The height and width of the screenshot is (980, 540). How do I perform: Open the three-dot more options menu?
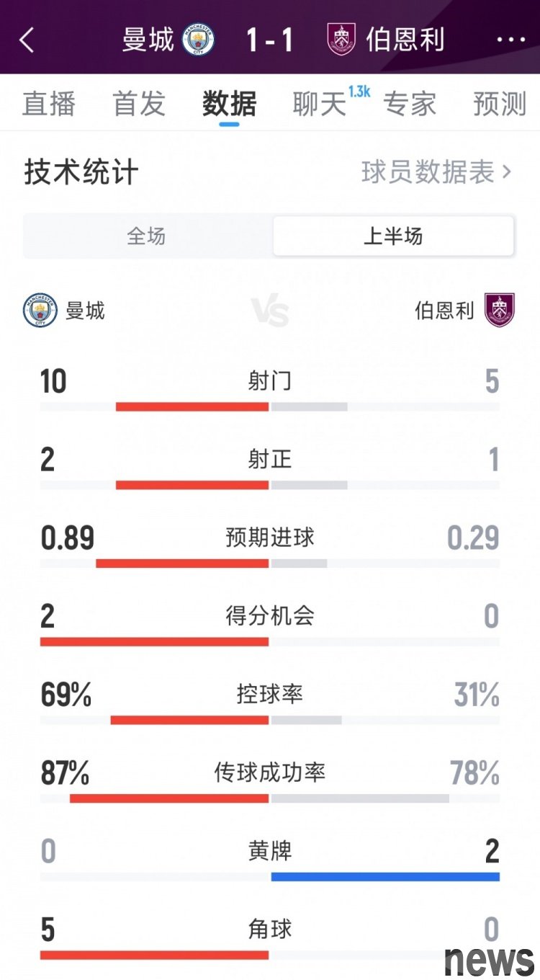pos(510,40)
